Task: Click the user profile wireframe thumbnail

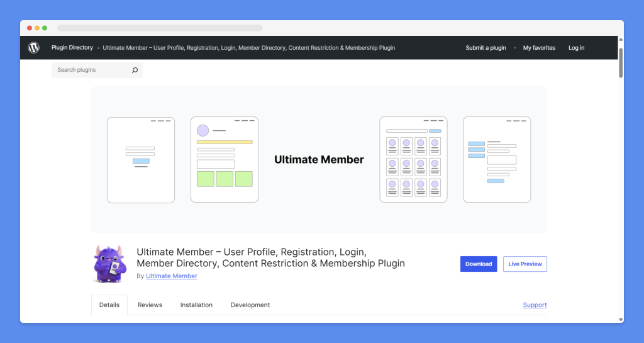Action: (x=225, y=159)
